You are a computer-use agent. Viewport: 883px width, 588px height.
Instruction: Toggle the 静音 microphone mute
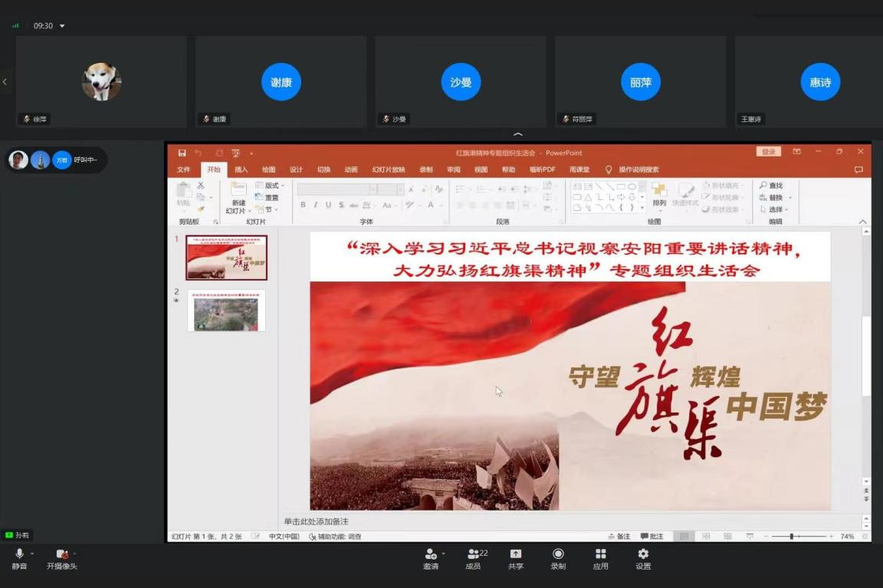click(x=19, y=554)
